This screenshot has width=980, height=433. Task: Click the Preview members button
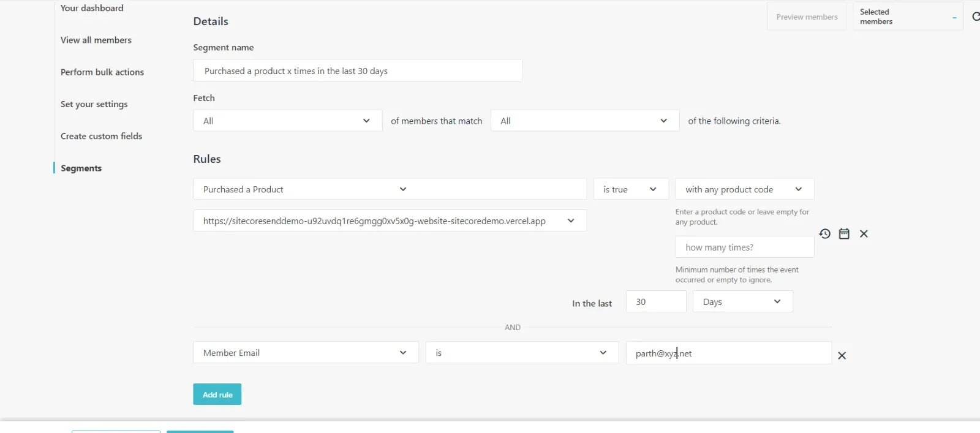[x=807, y=17]
